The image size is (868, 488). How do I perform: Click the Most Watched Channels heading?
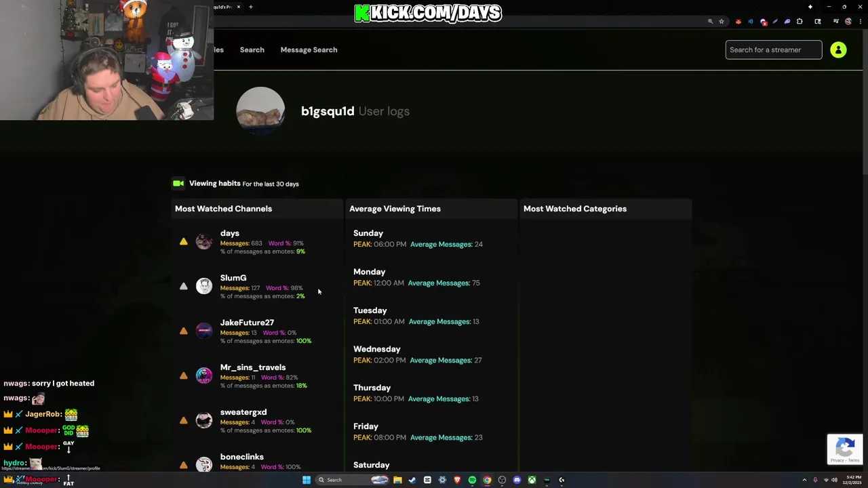(x=223, y=209)
